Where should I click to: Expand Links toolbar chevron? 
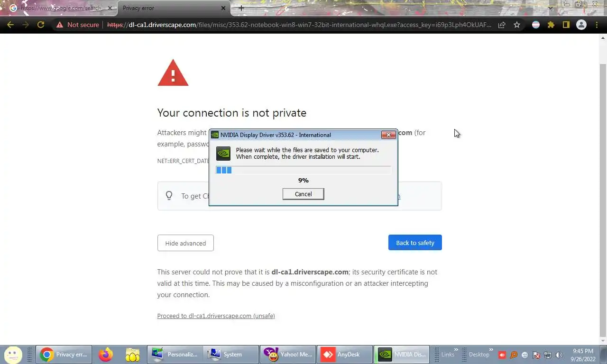point(456,350)
